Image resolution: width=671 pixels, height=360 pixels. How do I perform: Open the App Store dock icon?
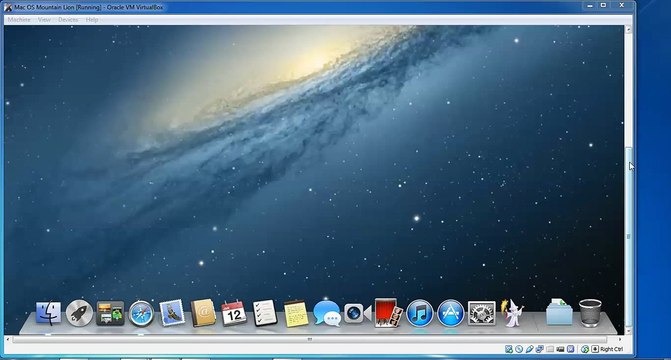(451, 313)
